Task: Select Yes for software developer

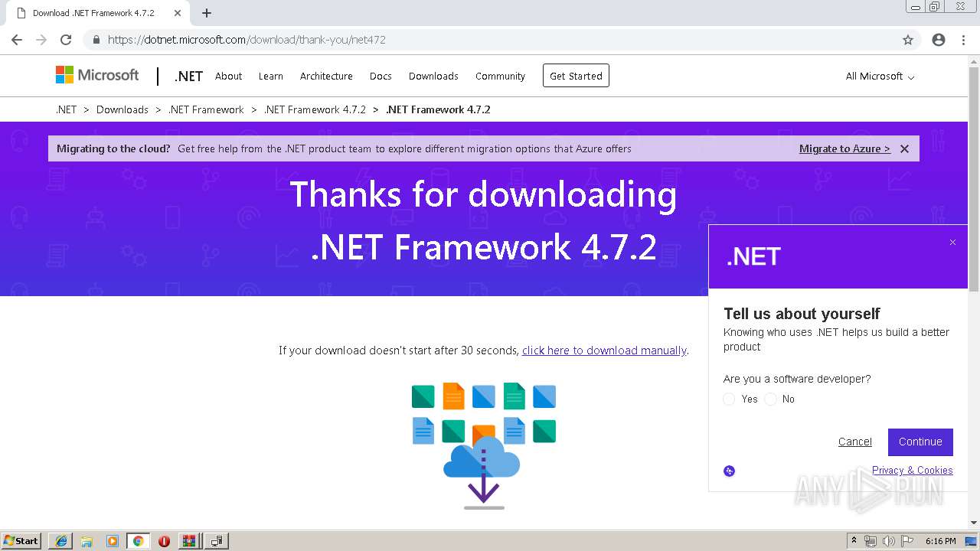Action: click(729, 399)
